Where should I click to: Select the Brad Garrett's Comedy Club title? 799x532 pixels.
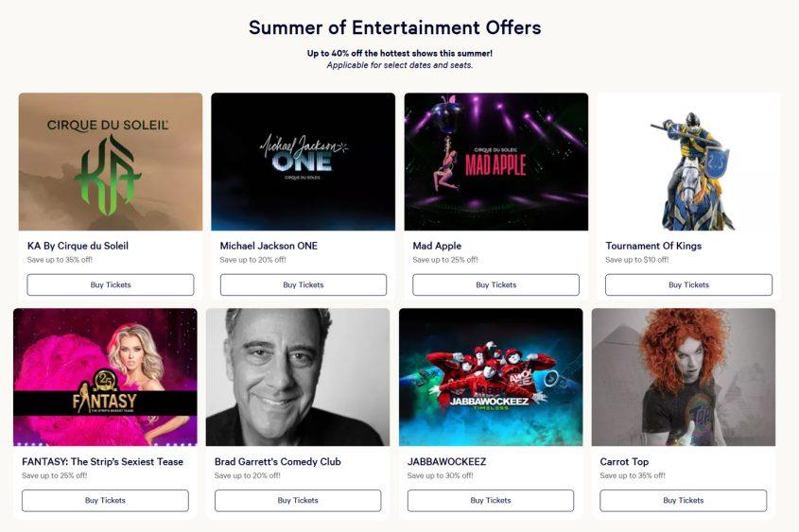coord(278,461)
